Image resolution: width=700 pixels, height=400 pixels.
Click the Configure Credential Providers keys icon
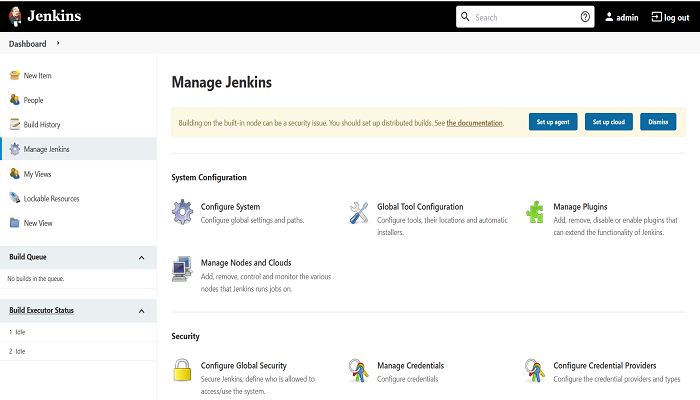(535, 371)
